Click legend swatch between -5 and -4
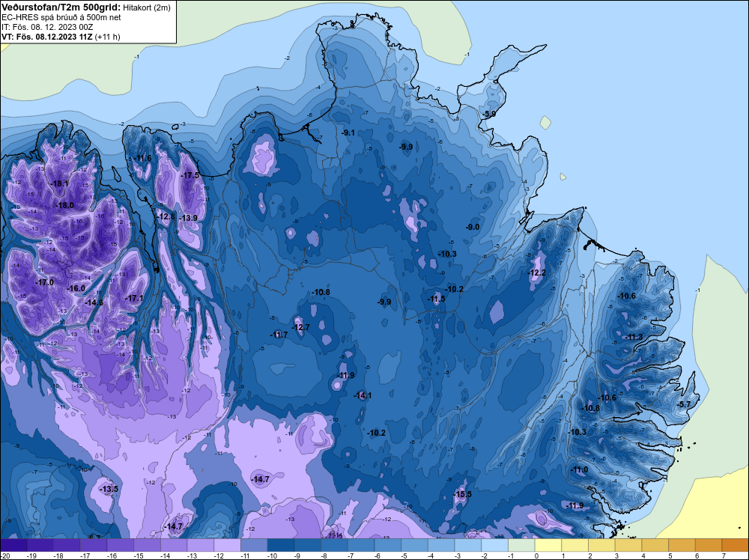The height and width of the screenshot is (560, 749). click(415, 545)
